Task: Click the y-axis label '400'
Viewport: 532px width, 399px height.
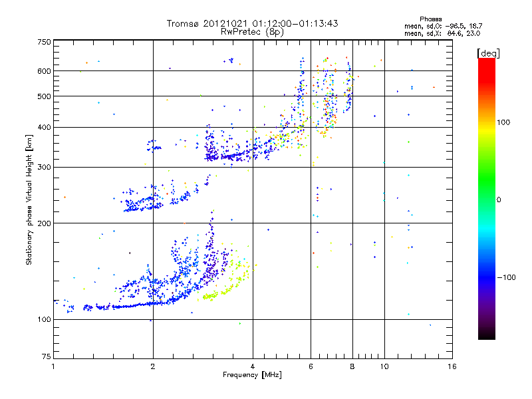Action: click(x=44, y=128)
